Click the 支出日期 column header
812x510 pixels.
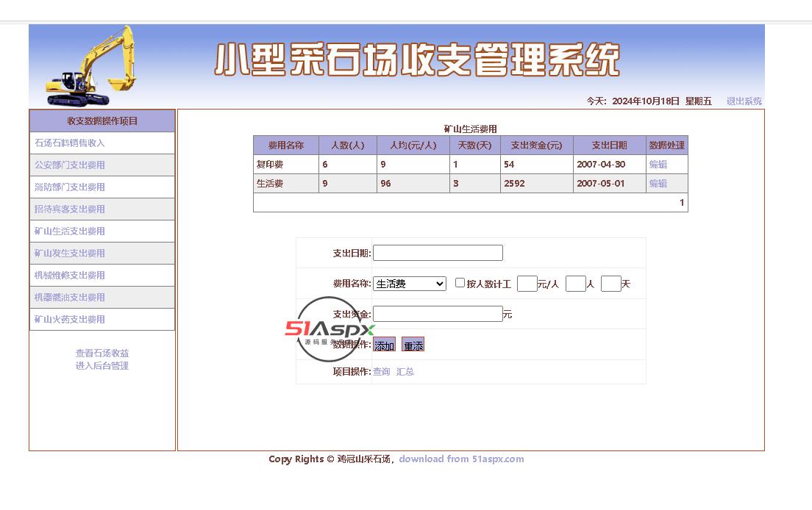tap(610, 146)
